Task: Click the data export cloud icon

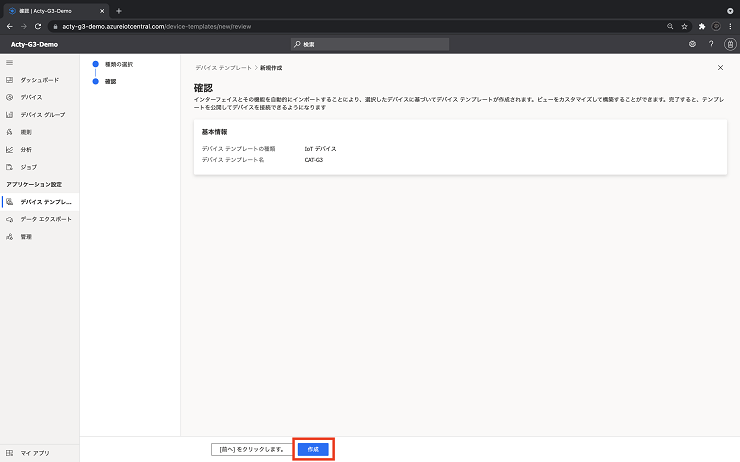Action: point(9,219)
